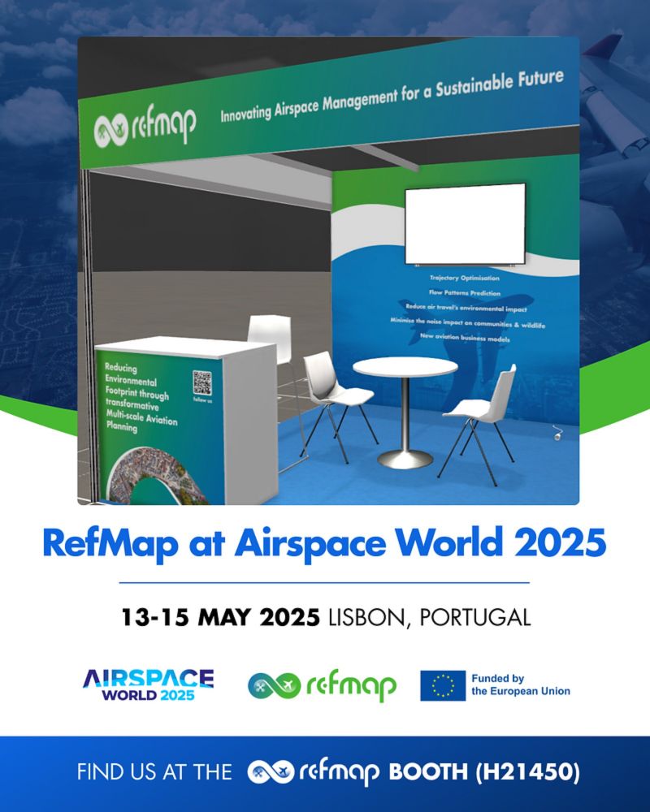Viewport: 650px width, 812px height.
Task: Click the QR code on the counter
Action: pyautogui.click(x=202, y=382)
